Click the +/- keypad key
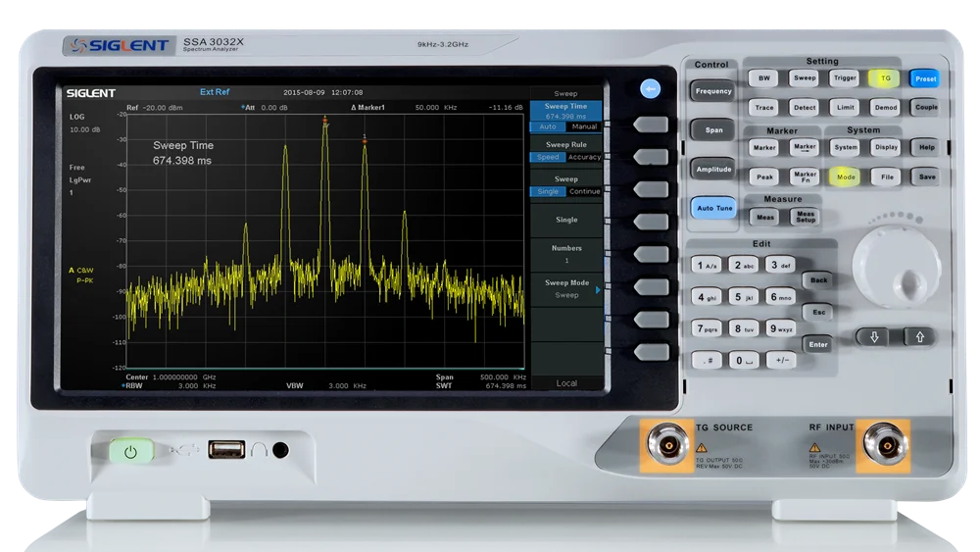The height and width of the screenshot is (552, 980). tap(782, 361)
